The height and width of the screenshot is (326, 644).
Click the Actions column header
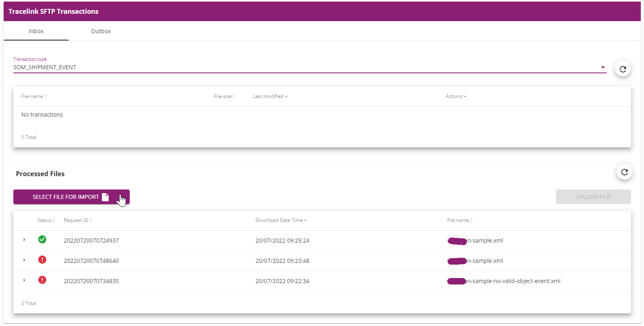click(x=456, y=96)
